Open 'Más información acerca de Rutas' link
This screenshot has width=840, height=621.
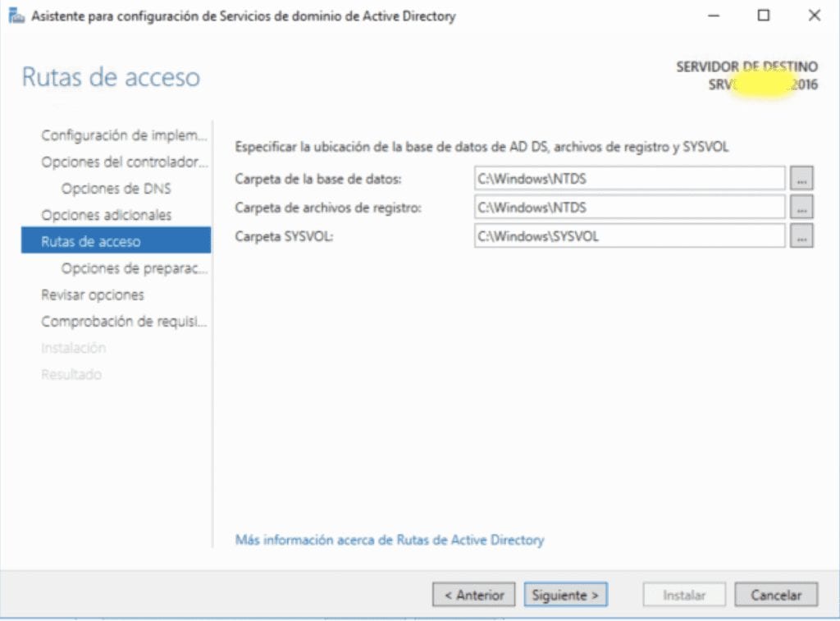point(390,540)
